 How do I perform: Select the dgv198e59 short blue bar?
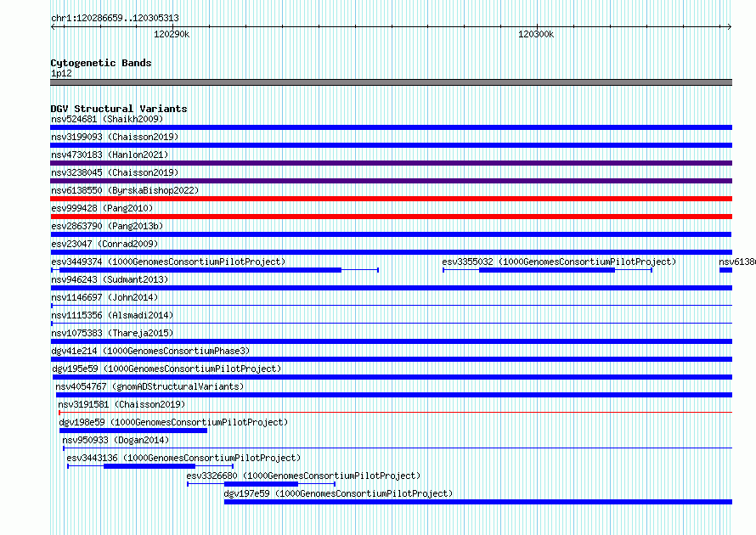tap(133, 431)
